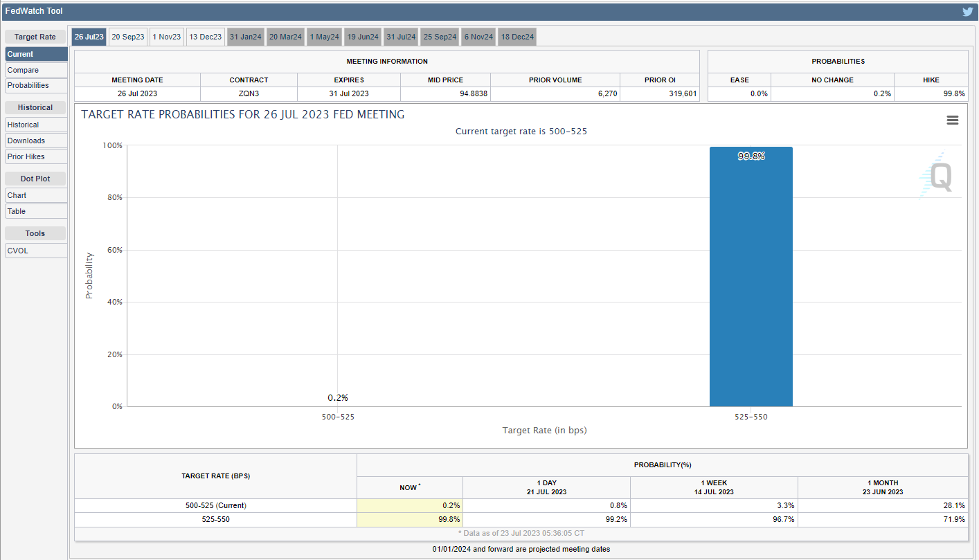Click the chart title for 26 Jul 2023
The image size is (979, 560).
[x=243, y=114]
